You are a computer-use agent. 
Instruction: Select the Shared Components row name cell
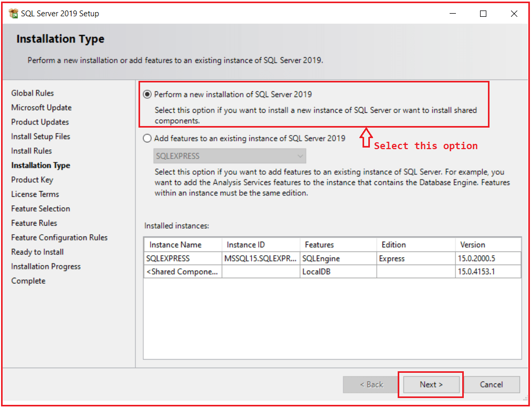183,272
